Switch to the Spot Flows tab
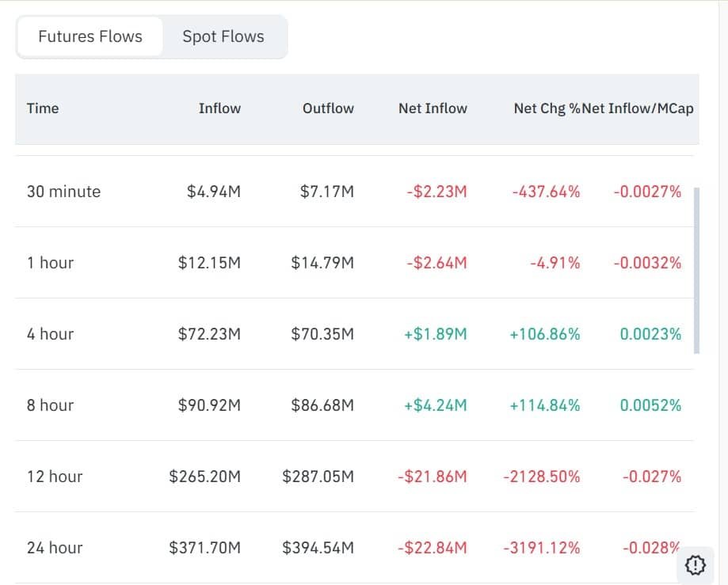 [x=223, y=36]
